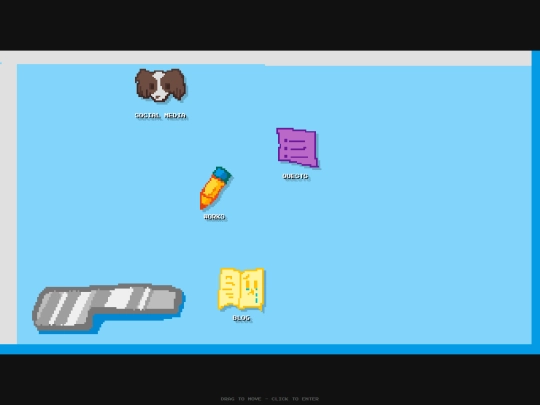Click the "QUESTS" label

pyautogui.click(x=295, y=176)
